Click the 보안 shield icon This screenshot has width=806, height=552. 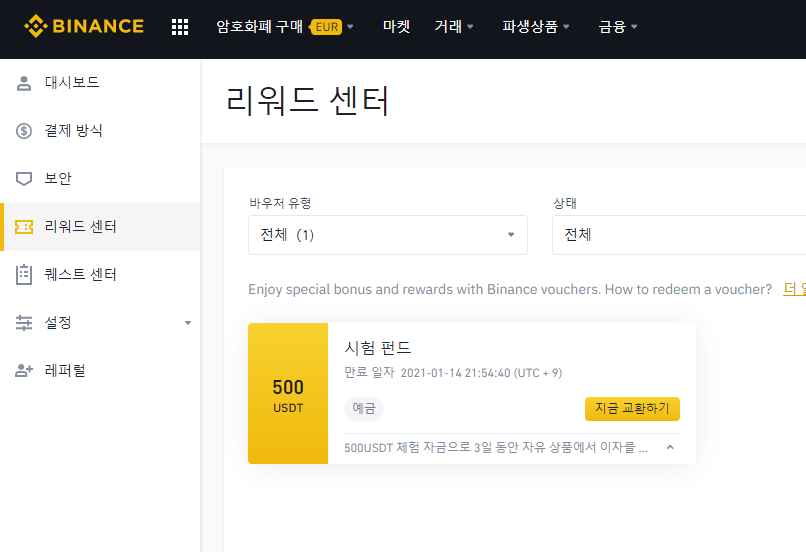(x=24, y=179)
